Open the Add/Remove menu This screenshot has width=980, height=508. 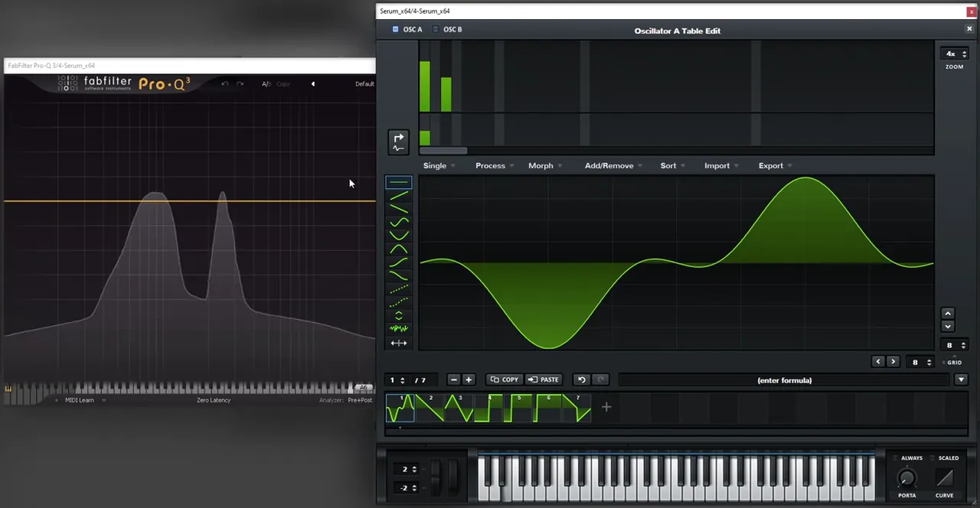(613, 165)
